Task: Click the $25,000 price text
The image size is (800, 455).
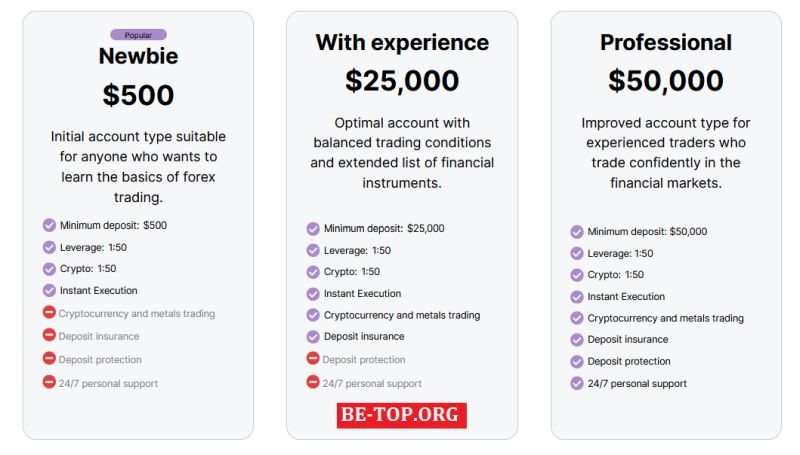Action: pos(402,81)
